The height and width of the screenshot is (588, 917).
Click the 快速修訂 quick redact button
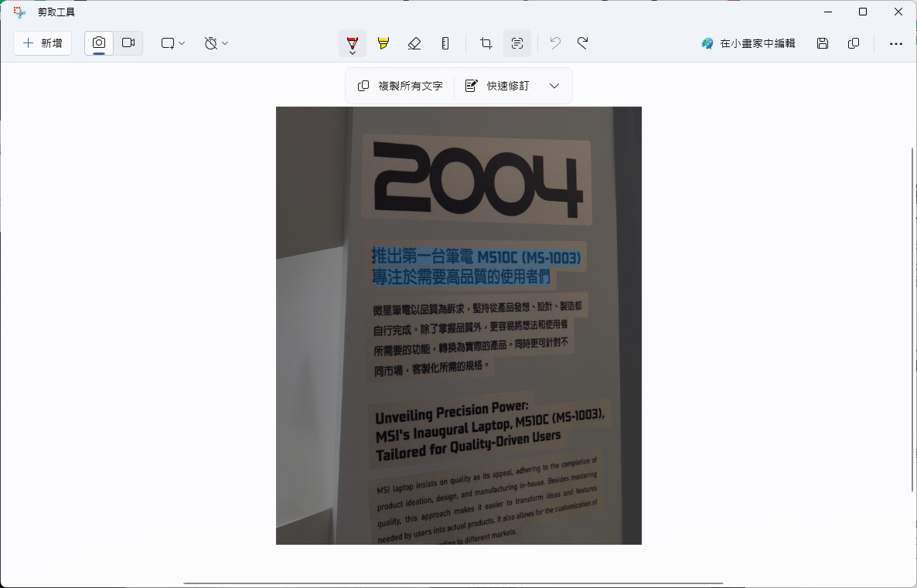click(x=497, y=86)
